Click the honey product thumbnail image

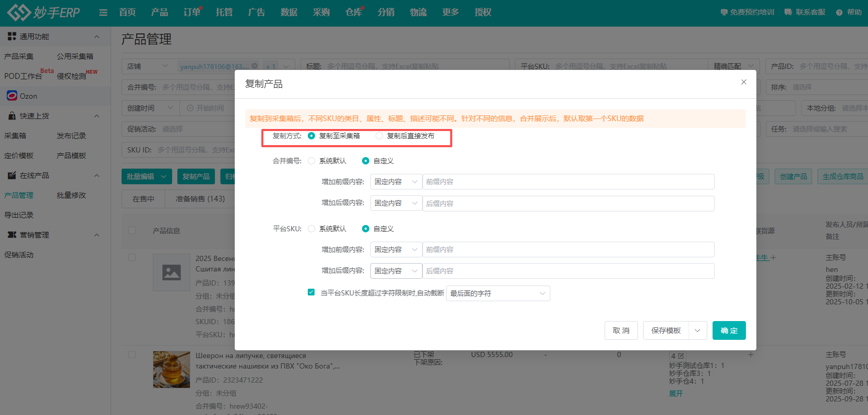click(171, 369)
